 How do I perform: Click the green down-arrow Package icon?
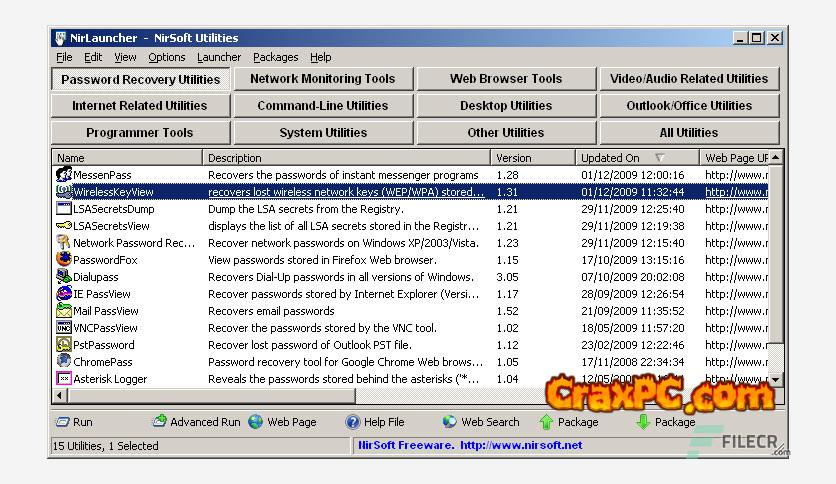pyautogui.click(x=643, y=422)
